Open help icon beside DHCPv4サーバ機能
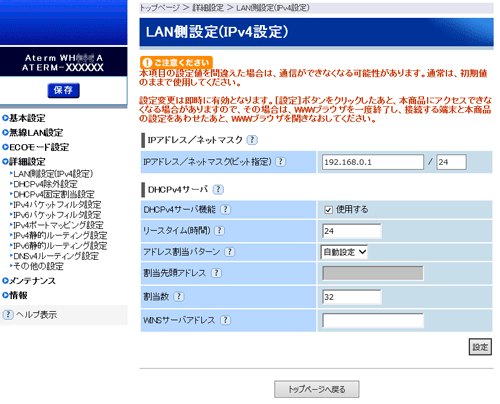This screenshot has width=500, height=404. [x=226, y=209]
